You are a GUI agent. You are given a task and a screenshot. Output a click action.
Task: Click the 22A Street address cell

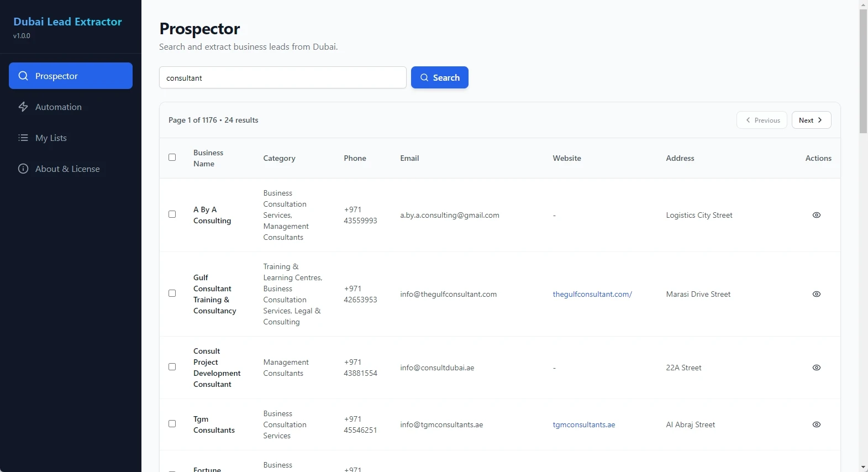tap(683, 368)
